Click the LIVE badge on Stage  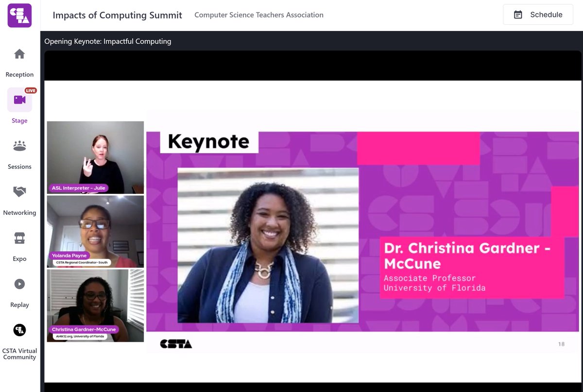click(x=31, y=90)
